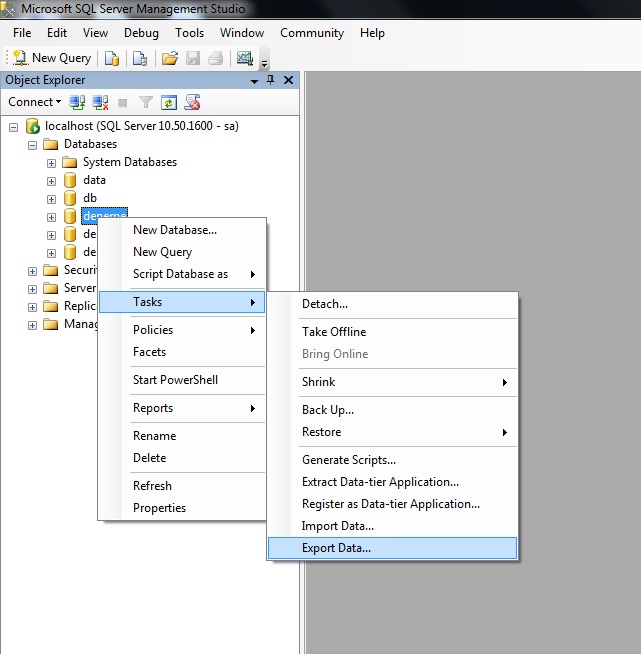This screenshot has width=641, height=654.
Task: Open the Shrink submenu
Action: point(392,382)
